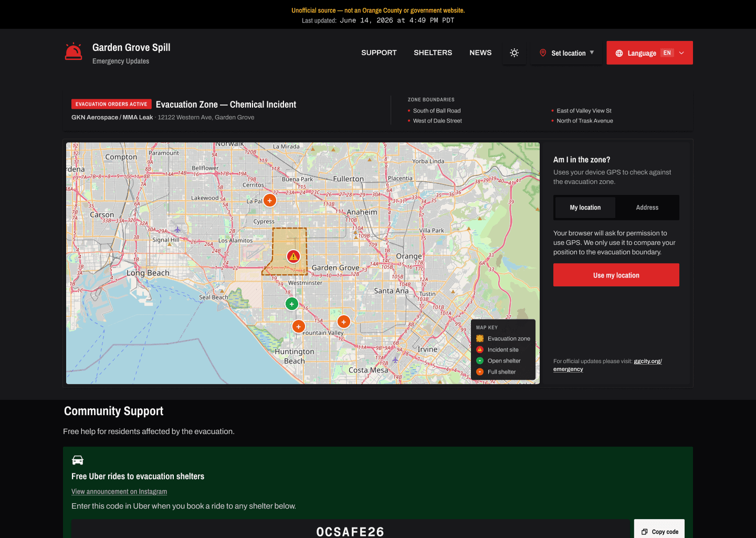Open SHELTERS navigation item
The width and height of the screenshot is (756, 538).
(x=433, y=53)
